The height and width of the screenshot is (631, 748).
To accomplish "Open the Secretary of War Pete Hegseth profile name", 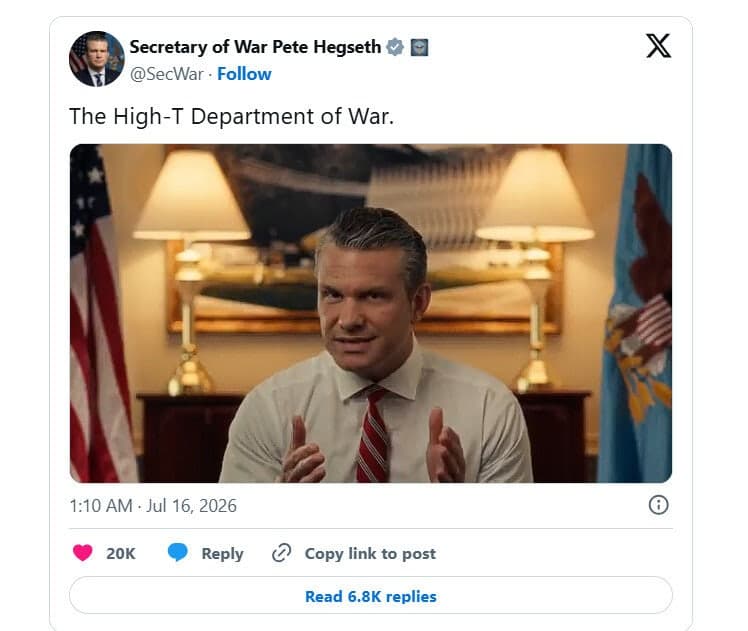I will [255, 47].
